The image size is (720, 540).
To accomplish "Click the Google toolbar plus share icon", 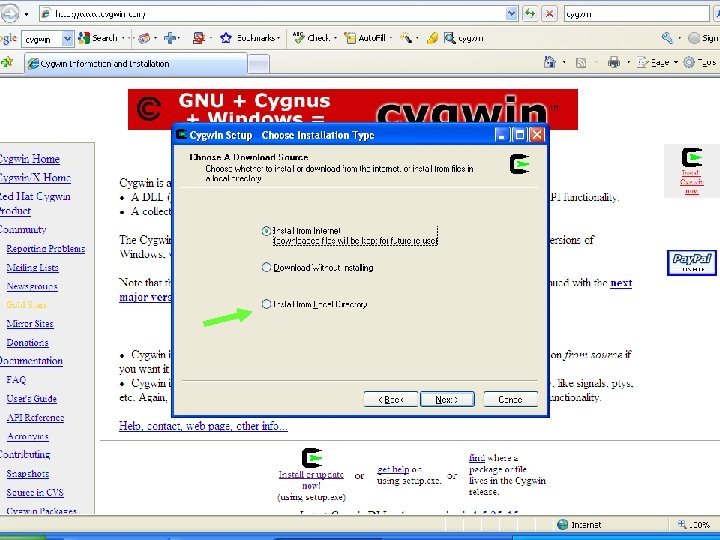I will click(x=170, y=38).
